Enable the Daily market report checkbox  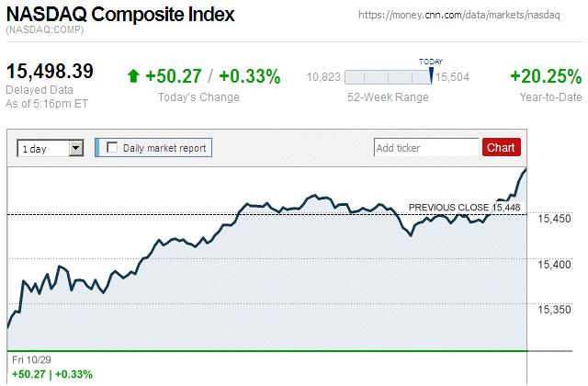click(x=113, y=147)
